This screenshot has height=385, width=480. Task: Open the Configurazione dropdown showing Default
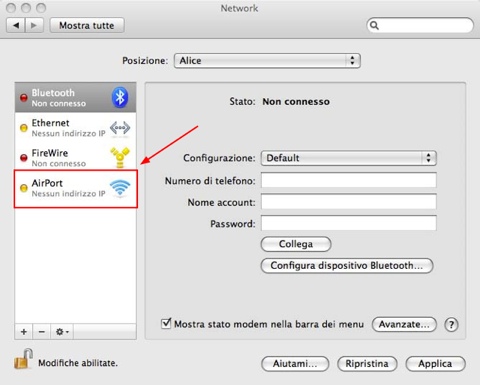click(349, 158)
